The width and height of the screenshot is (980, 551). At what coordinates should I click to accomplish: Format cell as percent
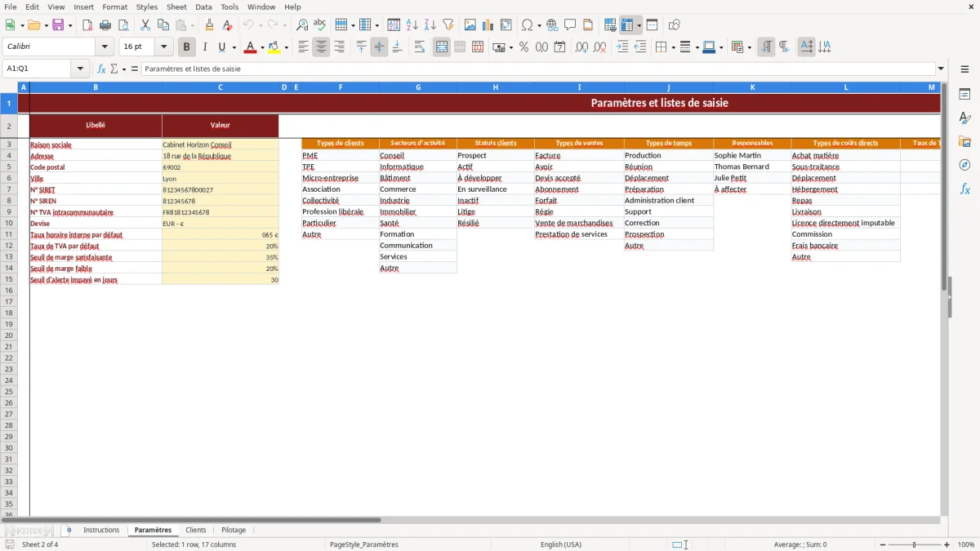point(524,47)
